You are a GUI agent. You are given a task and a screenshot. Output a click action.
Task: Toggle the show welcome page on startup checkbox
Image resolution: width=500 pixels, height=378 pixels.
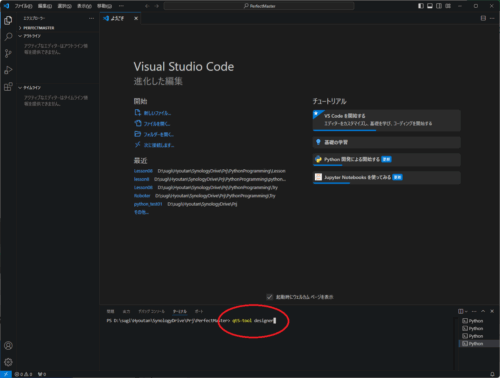270,297
